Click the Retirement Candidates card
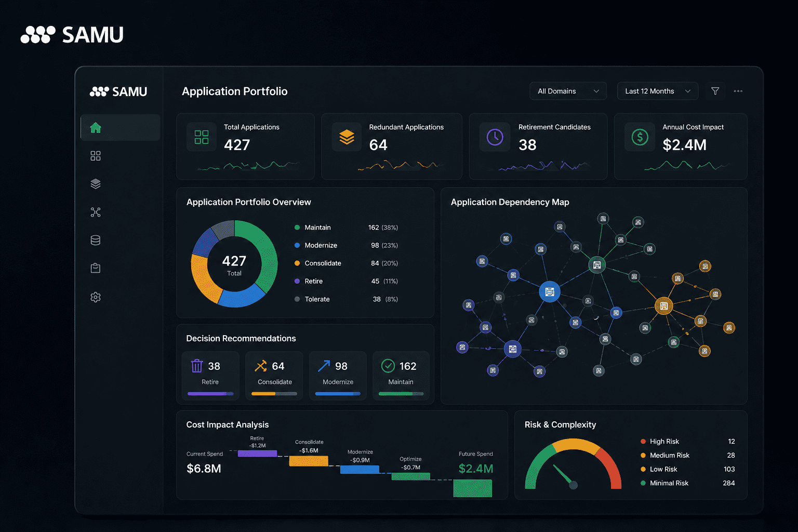This screenshot has height=532, width=798. pyautogui.click(x=538, y=147)
